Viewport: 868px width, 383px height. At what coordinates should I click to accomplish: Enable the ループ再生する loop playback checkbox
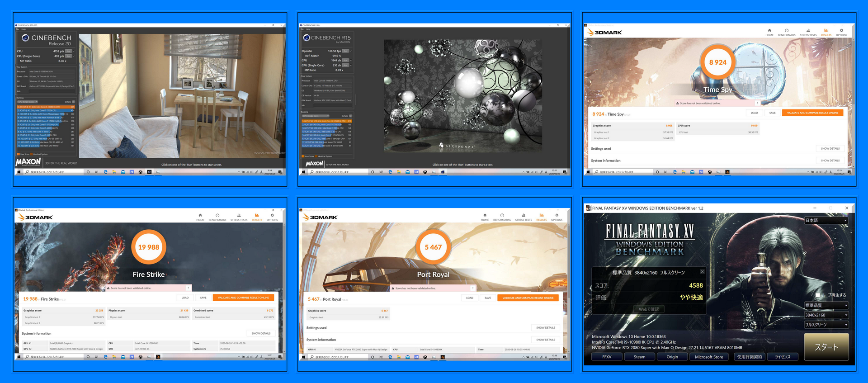pos(817,295)
